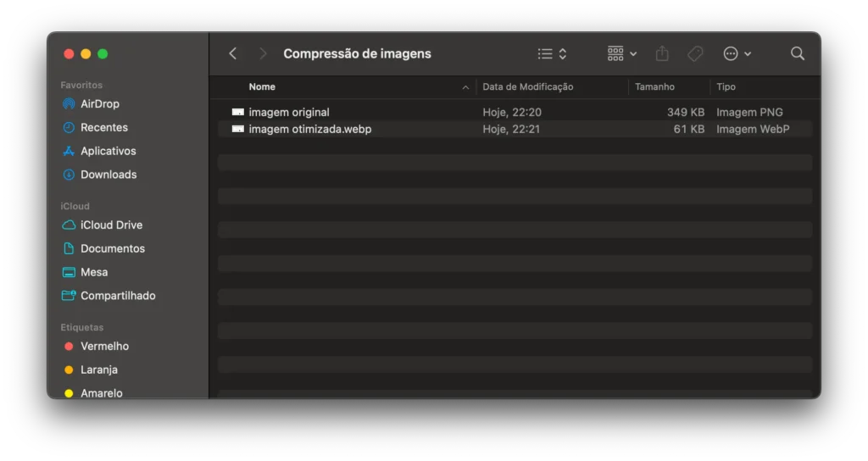Viewport: 868px width, 461px height.
Task: Select the file imagem original
Action: (288, 113)
